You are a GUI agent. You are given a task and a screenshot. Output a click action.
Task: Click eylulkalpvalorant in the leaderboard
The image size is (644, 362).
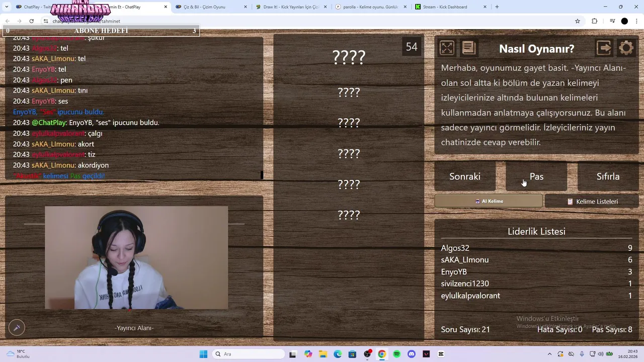(470, 296)
